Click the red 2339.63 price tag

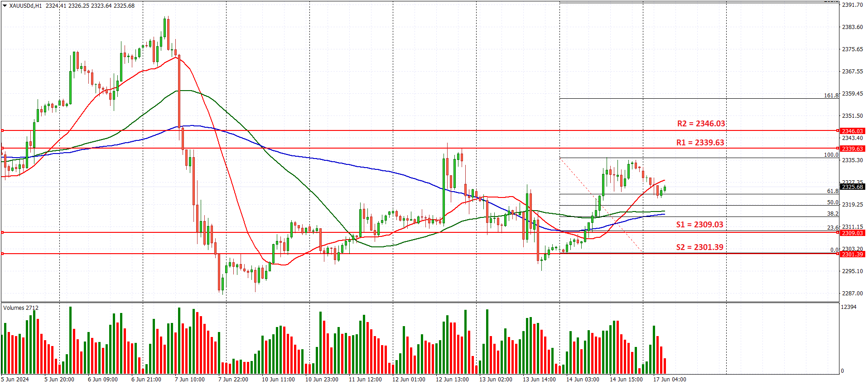click(x=852, y=149)
